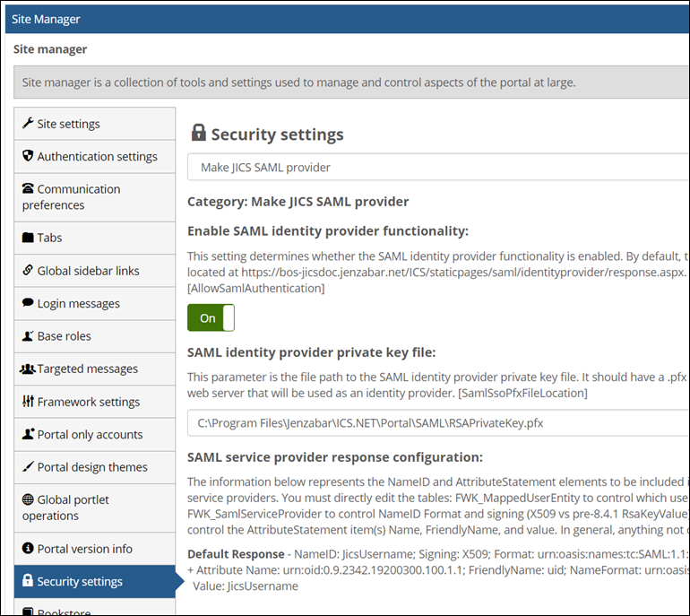
Task: Select the Tabs menu item
Action: [x=95, y=238]
